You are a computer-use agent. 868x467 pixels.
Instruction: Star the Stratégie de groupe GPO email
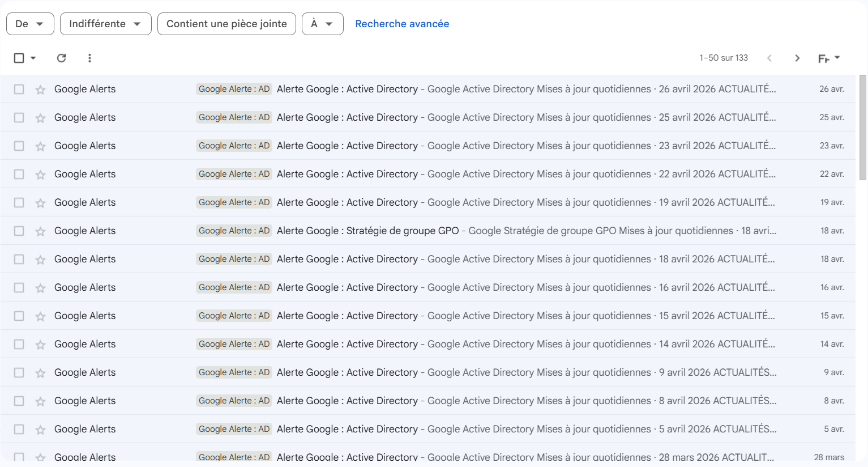(40, 231)
